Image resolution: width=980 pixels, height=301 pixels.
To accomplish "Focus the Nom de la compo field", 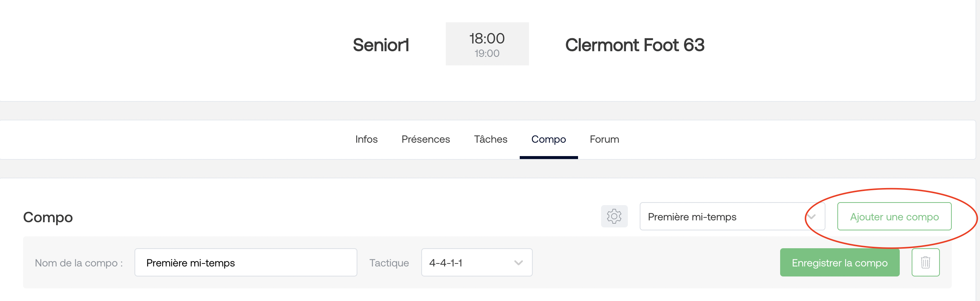I will click(246, 263).
